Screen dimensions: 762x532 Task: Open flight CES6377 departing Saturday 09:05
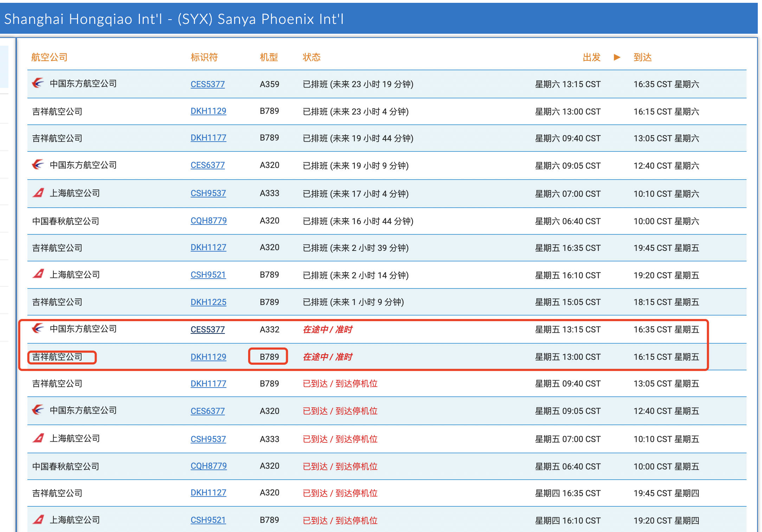pyautogui.click(x=208, y=165)
